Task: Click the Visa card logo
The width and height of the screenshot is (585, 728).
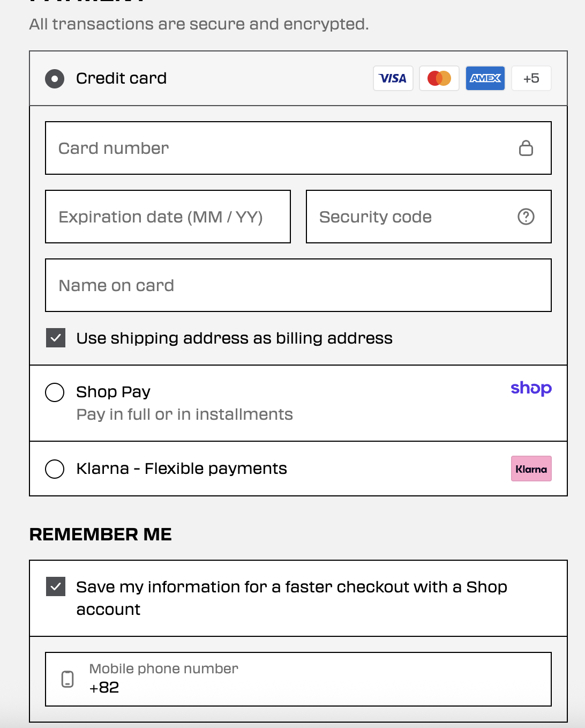Action: click(393, 78)
